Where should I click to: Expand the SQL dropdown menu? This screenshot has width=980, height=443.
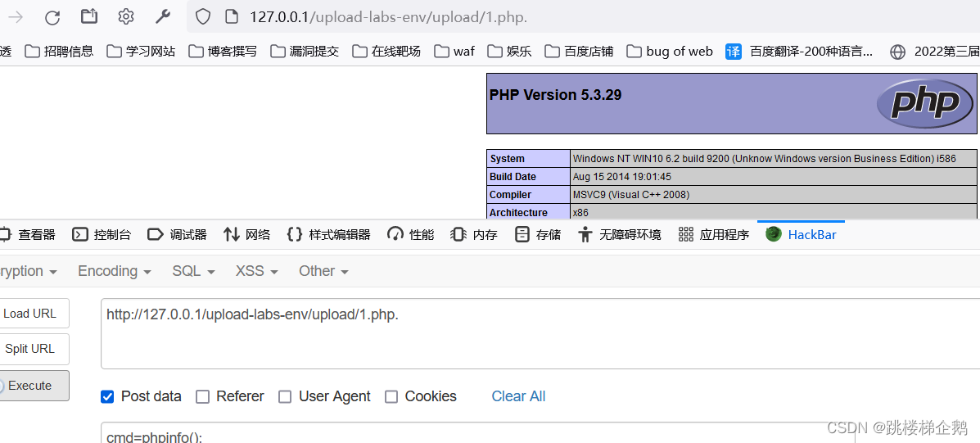tap(193, 271)
